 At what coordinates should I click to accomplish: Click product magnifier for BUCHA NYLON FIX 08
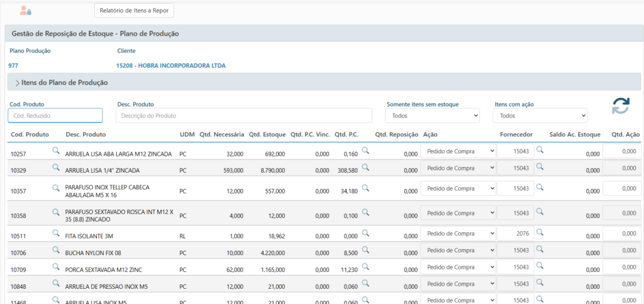coord(55,249)
